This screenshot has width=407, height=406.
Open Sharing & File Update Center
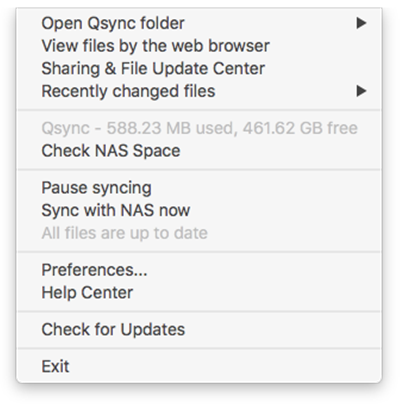(x=199, y=68)
